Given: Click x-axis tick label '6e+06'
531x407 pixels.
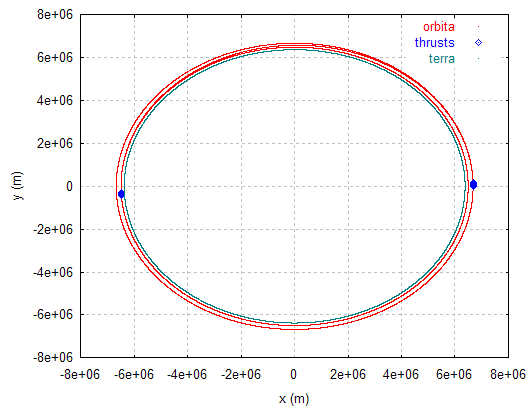Looking at the screenshot, I should 454,374.
